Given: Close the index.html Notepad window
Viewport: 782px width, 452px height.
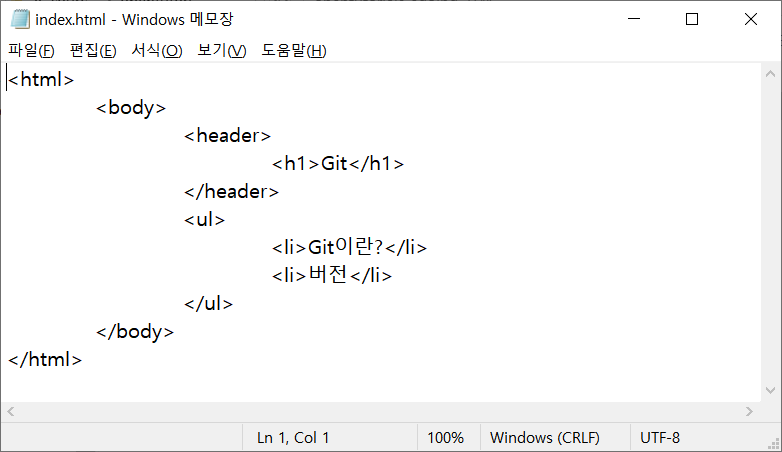Looking at the screenshot, I should click(x=751, y=19).
